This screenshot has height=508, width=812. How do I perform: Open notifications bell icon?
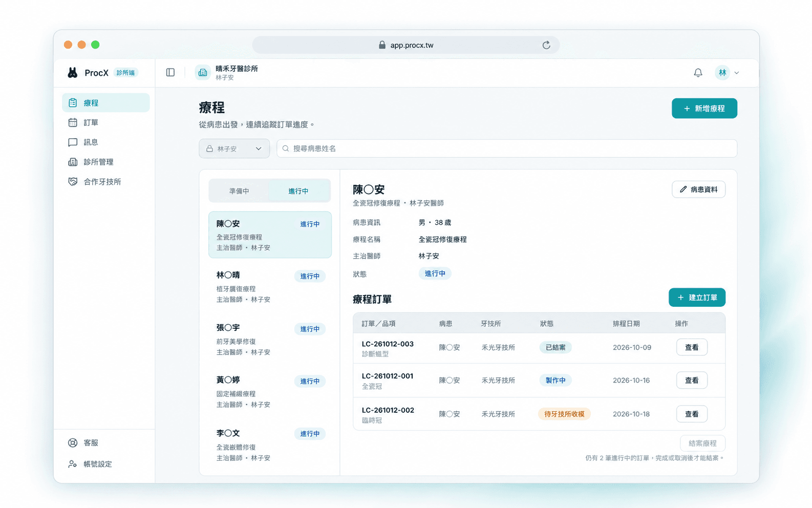pyautogui.click(x=698, y=73)
